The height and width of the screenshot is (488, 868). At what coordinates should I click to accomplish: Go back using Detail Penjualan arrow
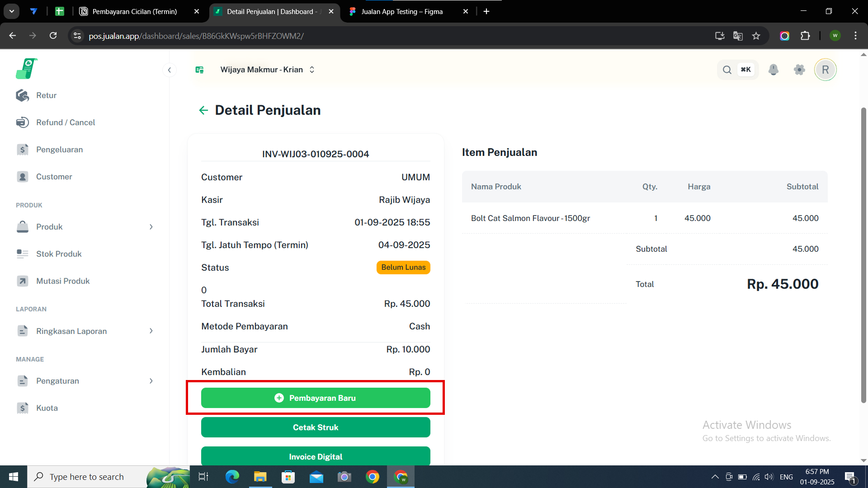[x=203, y=110]
